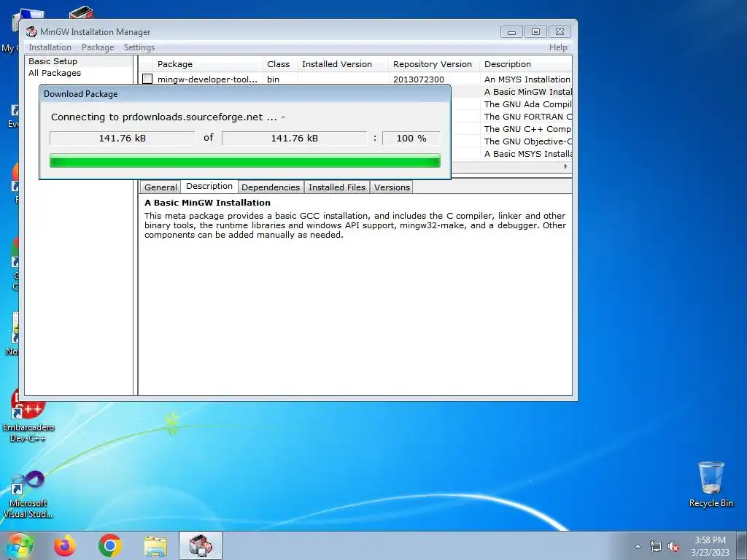Screen dimensions: 747x560
Task: Click the downloaded size field left of 'of'
Action: [123, 138]
